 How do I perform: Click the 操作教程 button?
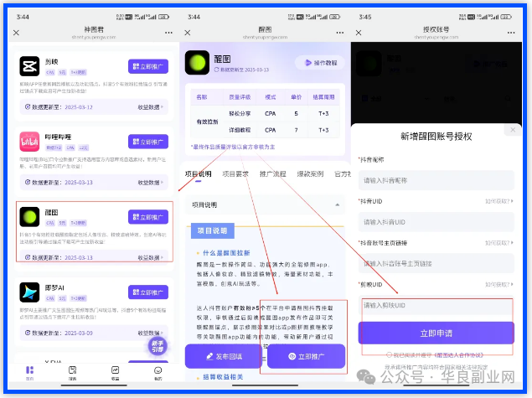click(318, 63)
